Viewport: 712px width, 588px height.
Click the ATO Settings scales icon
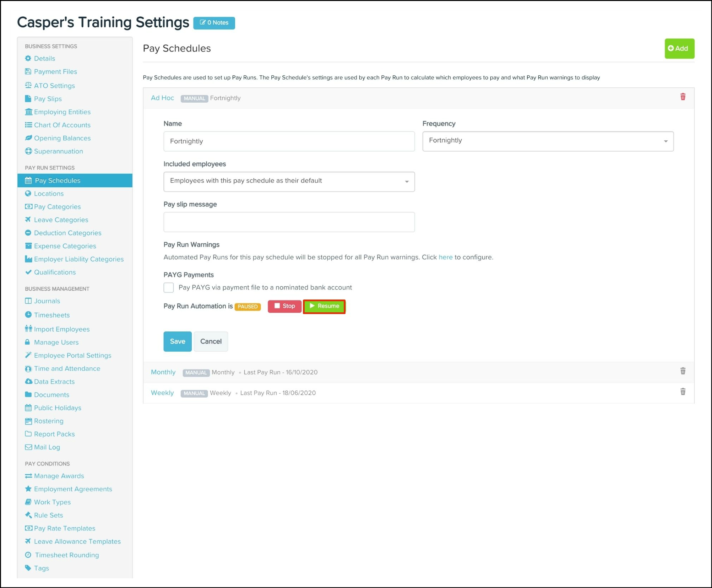28,85
